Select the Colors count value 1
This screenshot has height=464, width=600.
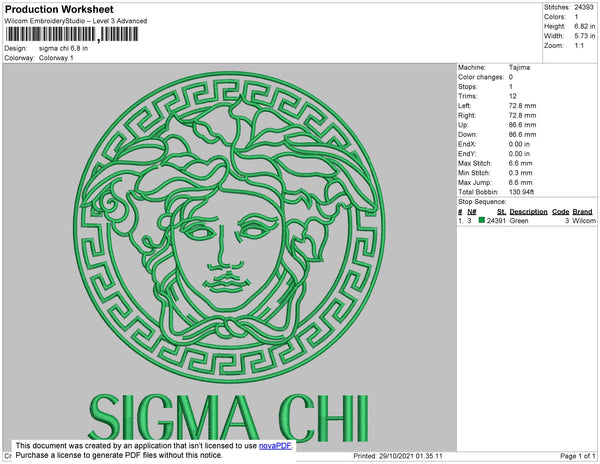click(576, 17)
